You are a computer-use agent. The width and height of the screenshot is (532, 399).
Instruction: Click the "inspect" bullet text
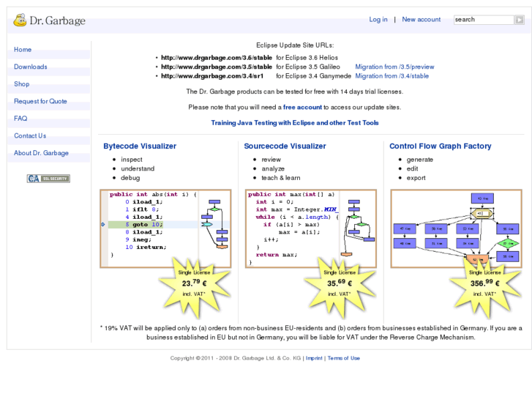tap(132, 160)
